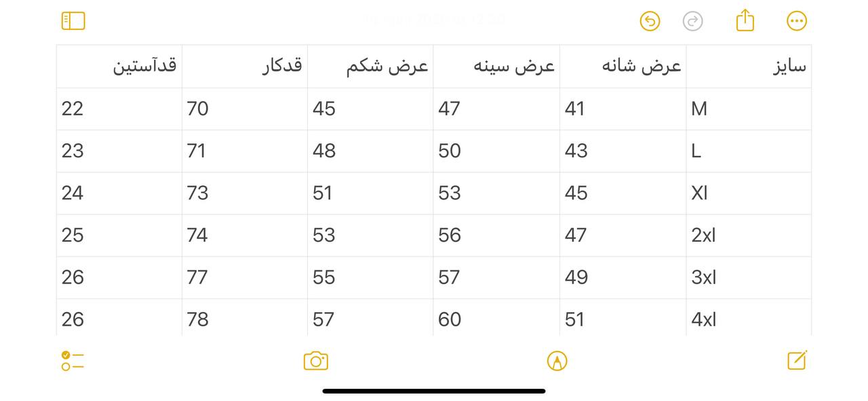Select the سایز header cell
Viewport: 868px width, 401px height.
[749, 66]
